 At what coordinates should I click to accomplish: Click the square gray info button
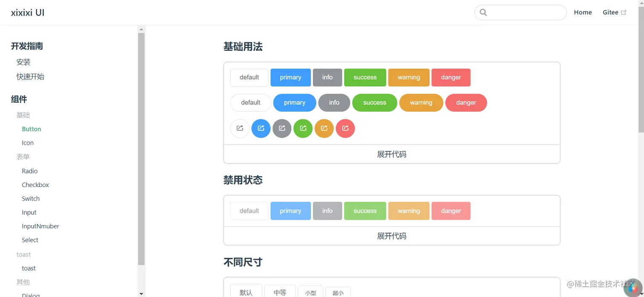point(328,78)
